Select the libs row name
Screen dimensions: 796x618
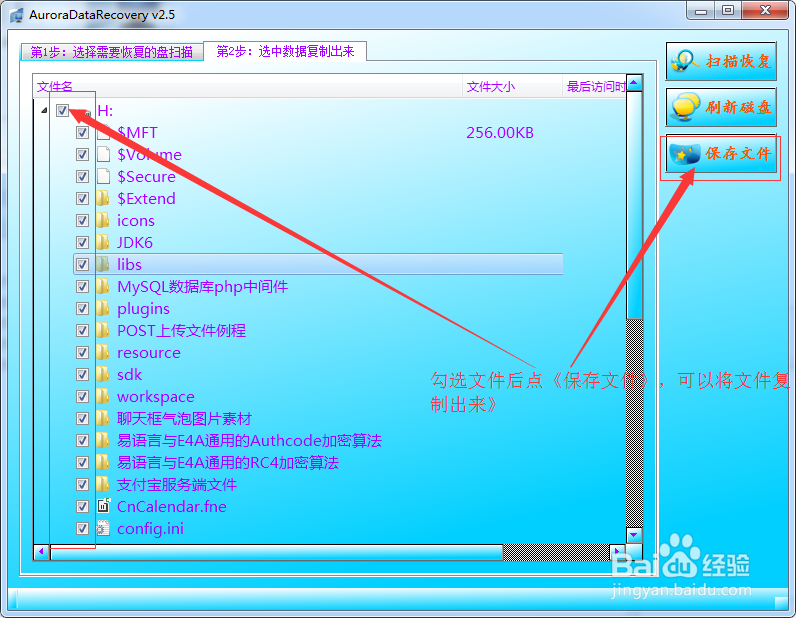[129, 265]
